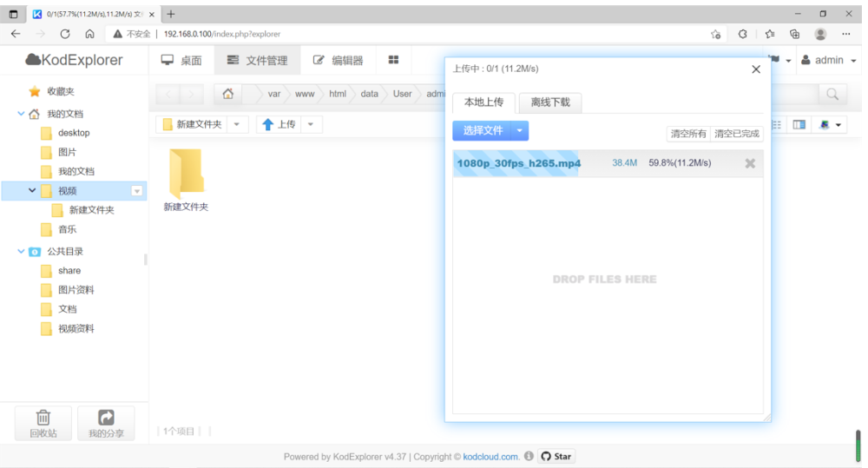Open the 编辑器 editor menu
The width and height of the screenshot is (868, 468).
(x=339, y=61)
